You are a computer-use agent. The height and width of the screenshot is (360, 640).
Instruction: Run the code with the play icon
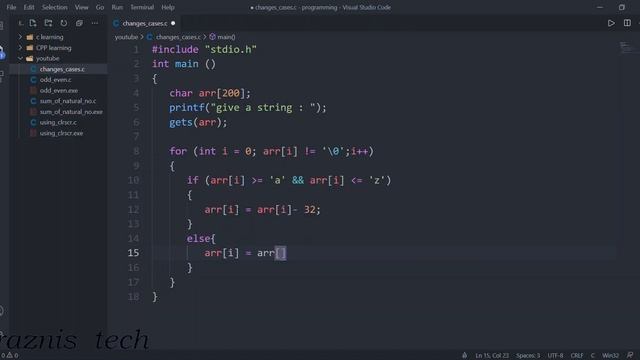point(611,23)
